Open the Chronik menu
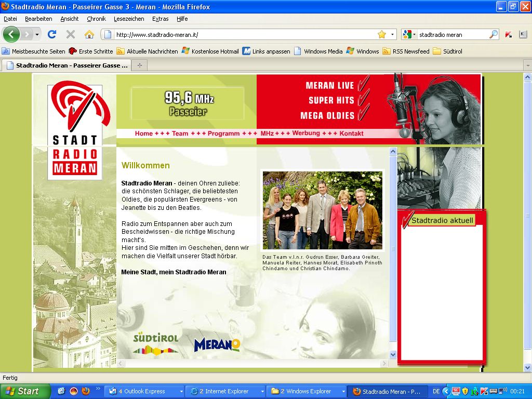Image resolution: width=532 pixels, height=399 pixels. pyautogui.click(x=96, y=19)
